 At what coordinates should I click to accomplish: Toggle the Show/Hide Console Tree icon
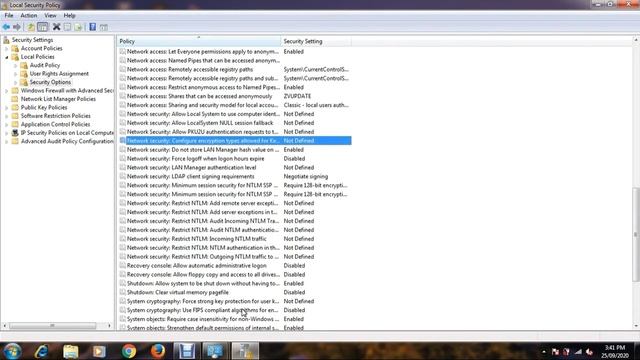(42, 27)
